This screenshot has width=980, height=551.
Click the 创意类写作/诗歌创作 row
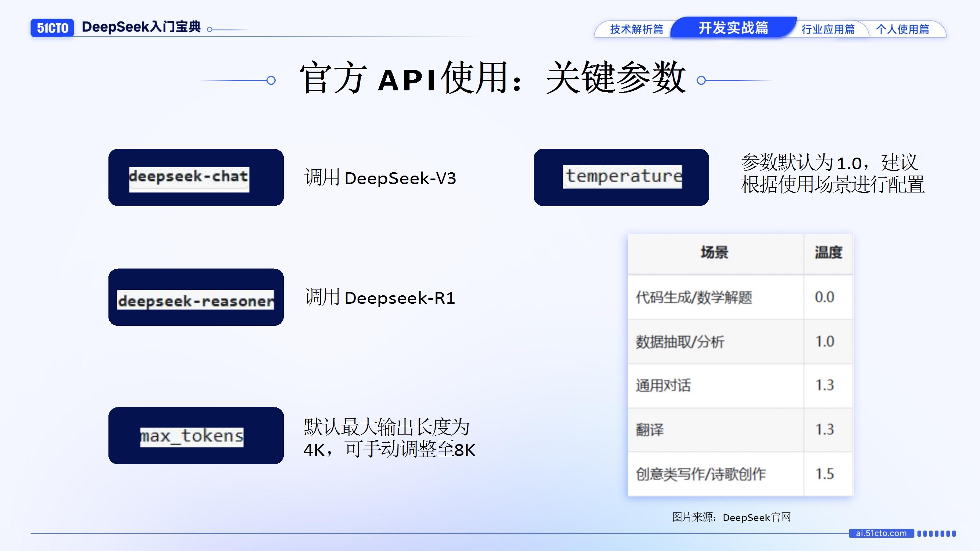pos(701,474)
